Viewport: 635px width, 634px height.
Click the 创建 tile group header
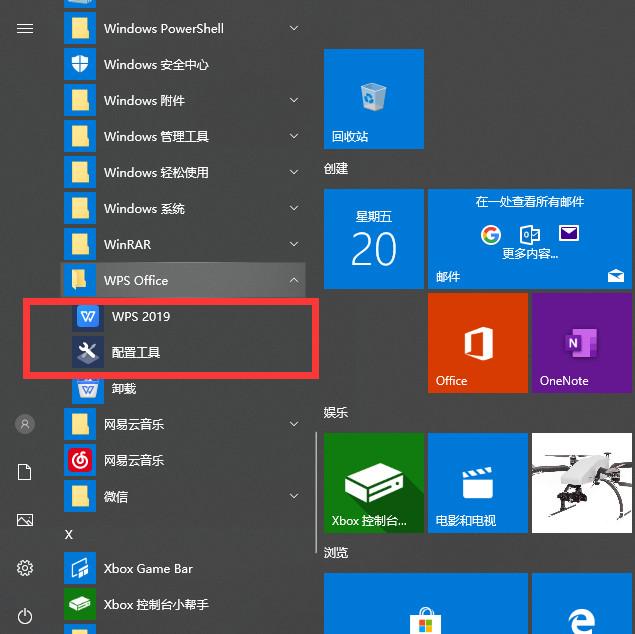point(336,168)
